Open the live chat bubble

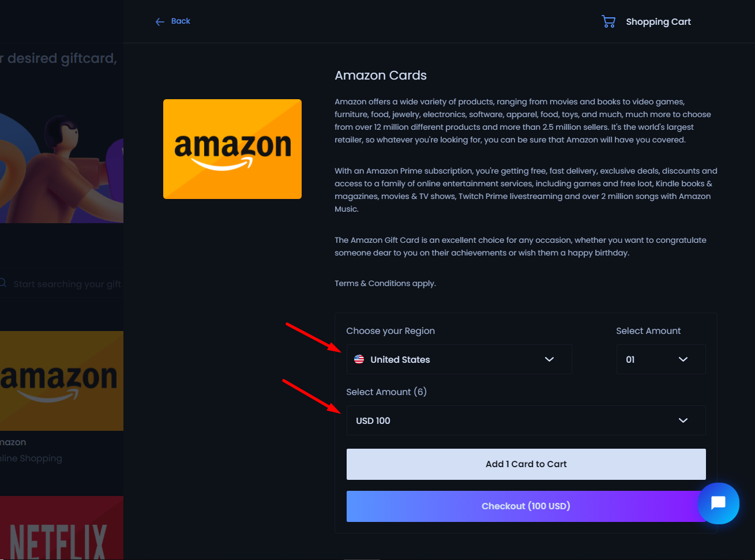pyautogui.click(x=718, y=503)
